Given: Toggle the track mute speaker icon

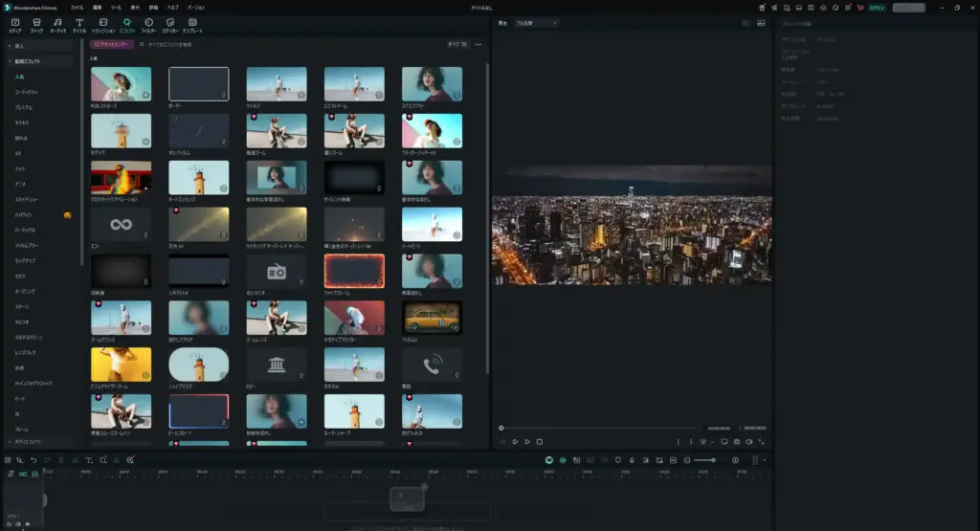Looking at the screenshot, I should pos(18,523).
